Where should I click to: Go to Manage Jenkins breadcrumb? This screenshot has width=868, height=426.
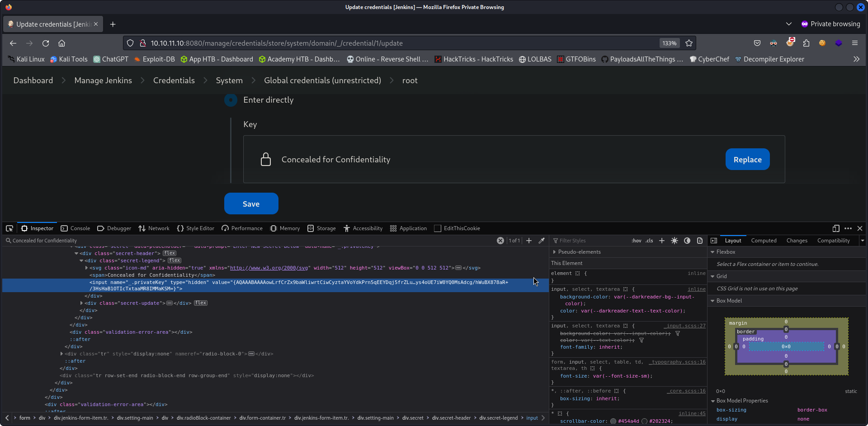pyautogui.click(x=103, y=80)
